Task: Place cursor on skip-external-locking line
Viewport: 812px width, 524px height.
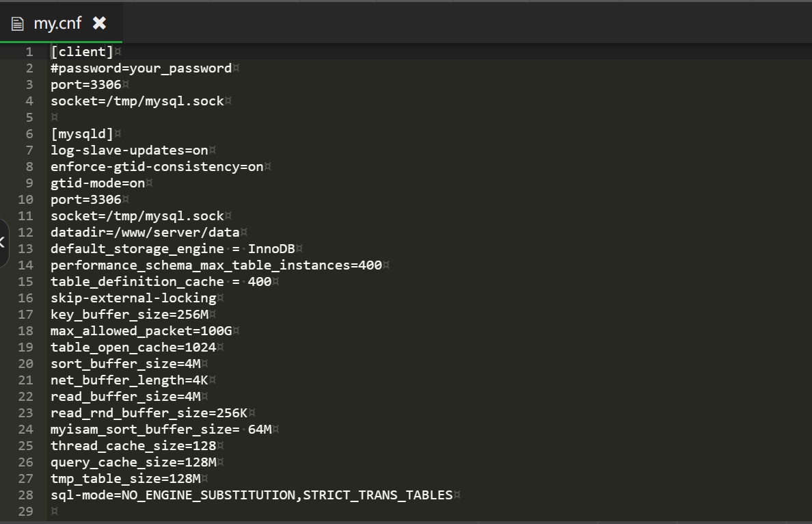Action: (x=133, y=298)
